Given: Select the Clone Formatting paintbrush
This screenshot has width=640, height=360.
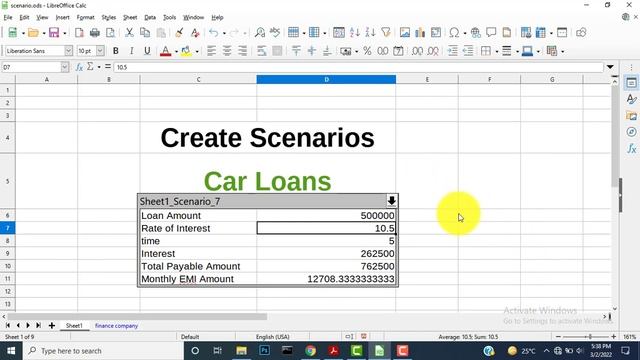Looking at the screenshot, I should click(179, 33).
